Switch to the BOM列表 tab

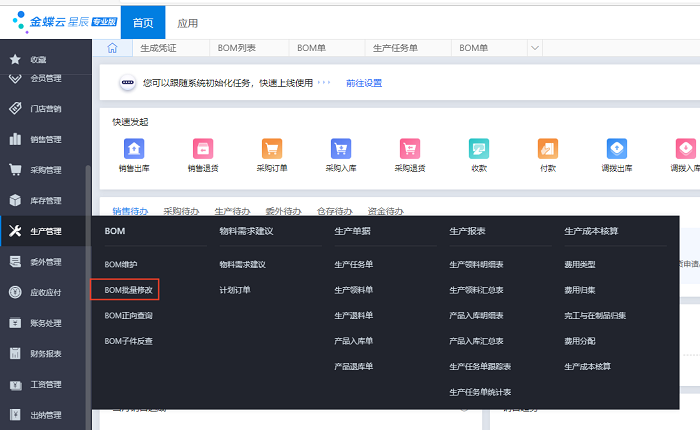coord(236,47)
